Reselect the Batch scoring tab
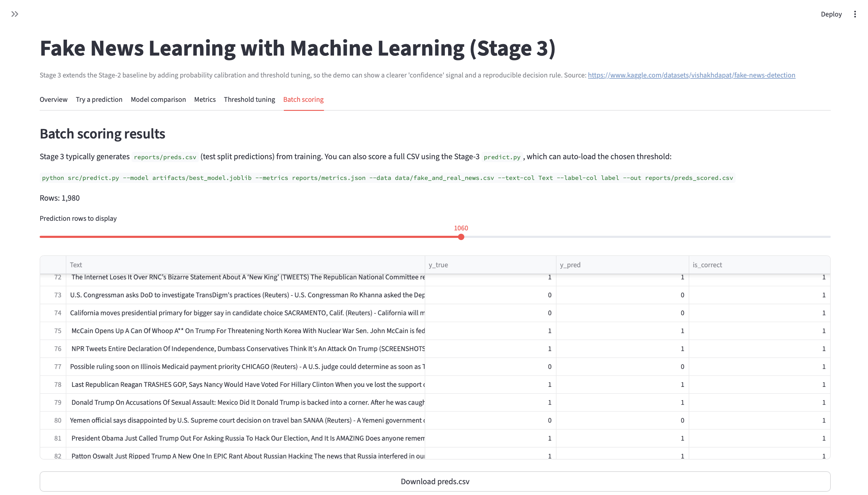868x495 pixels. (x=303, y=99)
